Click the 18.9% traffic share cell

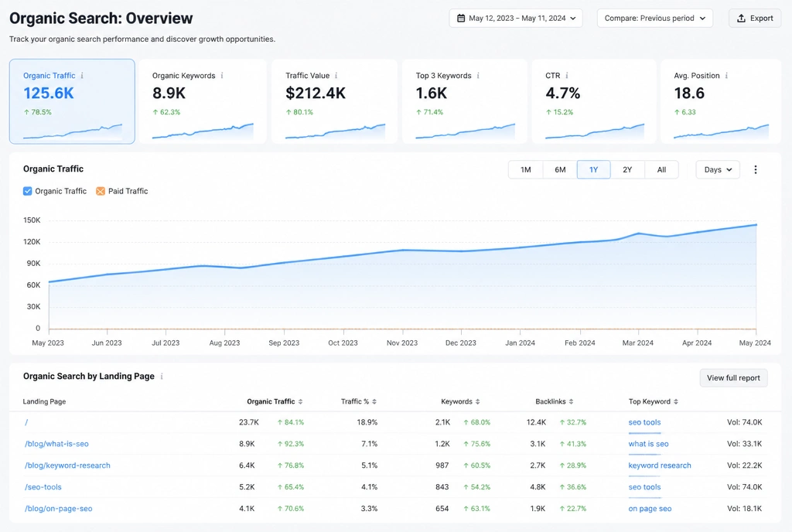click(x=367, y=422)
